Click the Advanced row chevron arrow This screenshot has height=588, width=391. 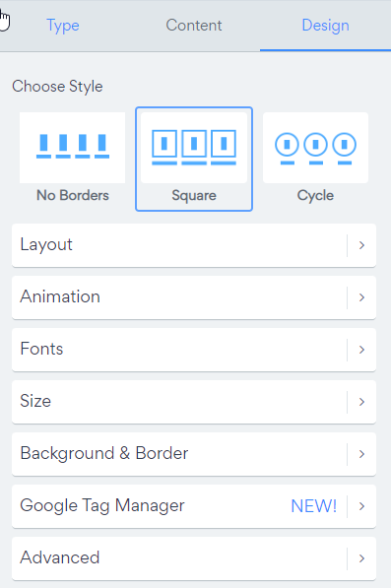(361, 558)
